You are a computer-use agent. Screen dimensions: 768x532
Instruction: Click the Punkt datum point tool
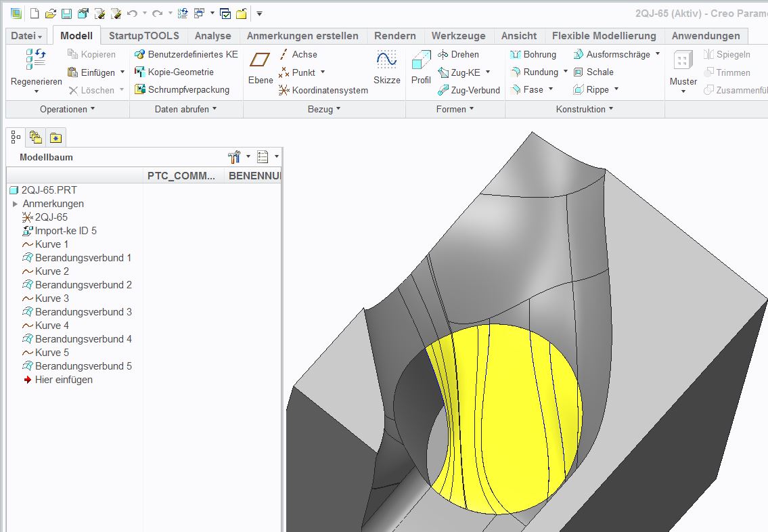(x=297, y=72)
